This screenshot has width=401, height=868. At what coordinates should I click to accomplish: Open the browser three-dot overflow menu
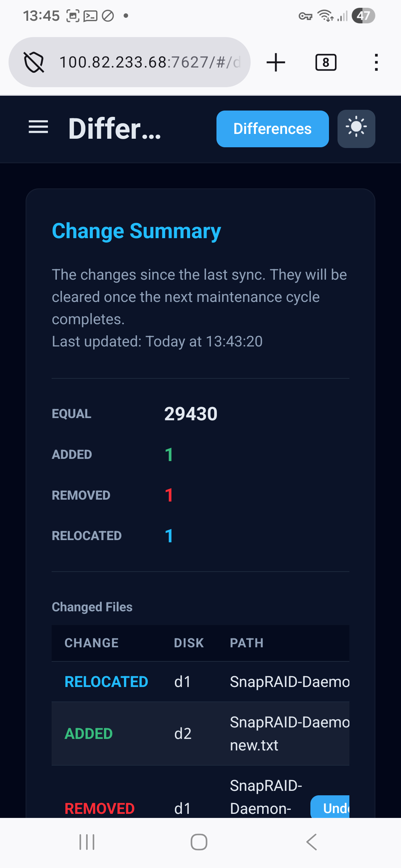[376, 62]
